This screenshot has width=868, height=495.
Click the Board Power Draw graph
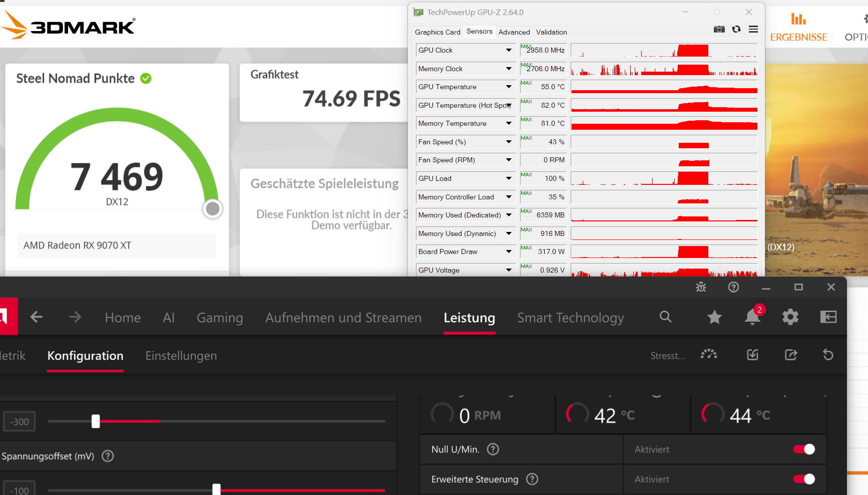(664, 252)
